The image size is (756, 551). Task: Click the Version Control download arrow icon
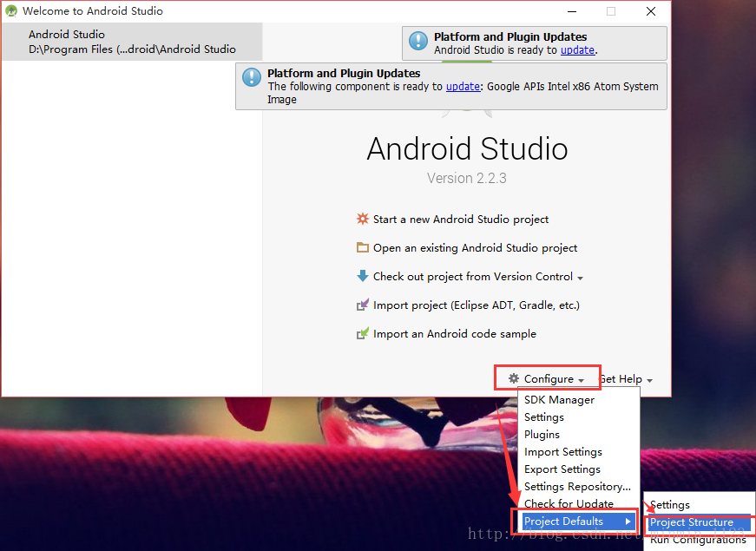point(363,276)
